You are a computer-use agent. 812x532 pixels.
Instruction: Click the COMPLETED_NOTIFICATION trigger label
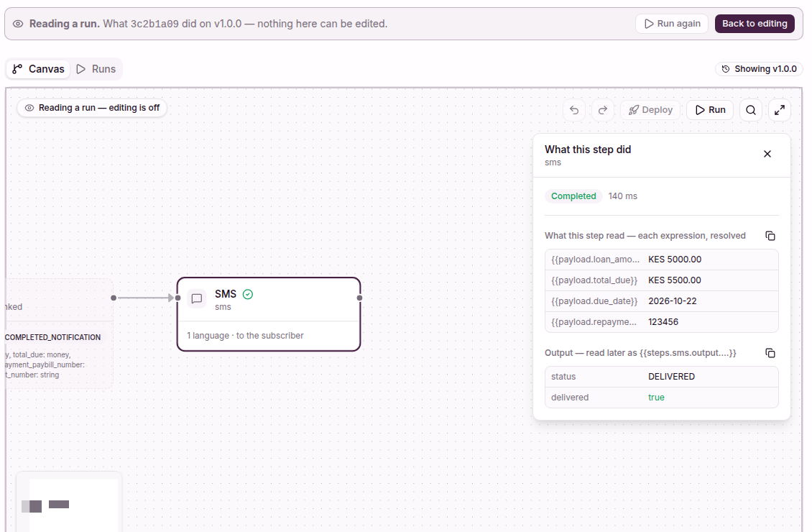(x=53, y=337)
